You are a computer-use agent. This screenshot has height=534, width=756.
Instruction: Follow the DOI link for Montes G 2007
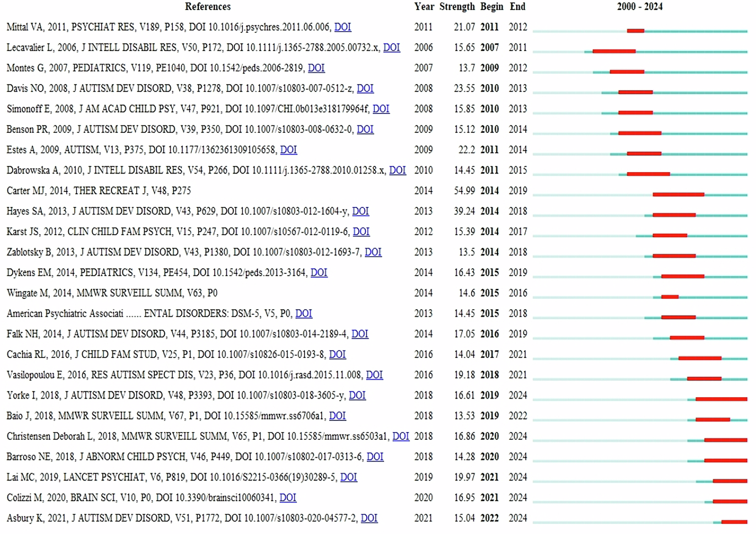click(x=316, y=68)
